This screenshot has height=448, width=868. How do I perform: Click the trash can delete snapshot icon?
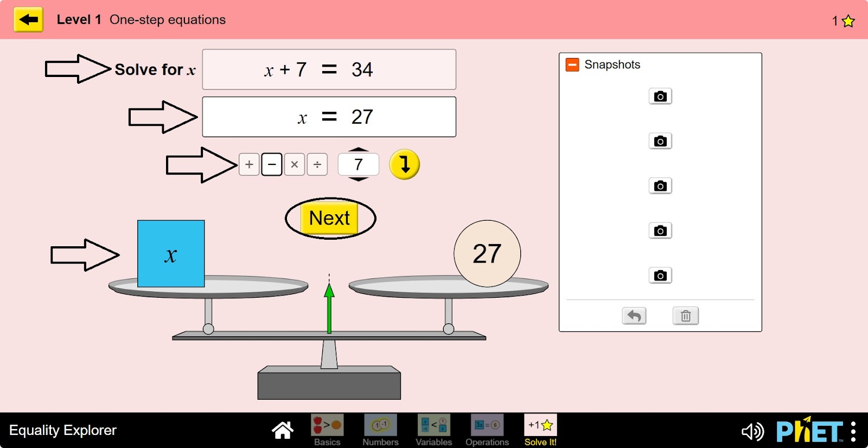pyautogui.click(x=685, y=316)
